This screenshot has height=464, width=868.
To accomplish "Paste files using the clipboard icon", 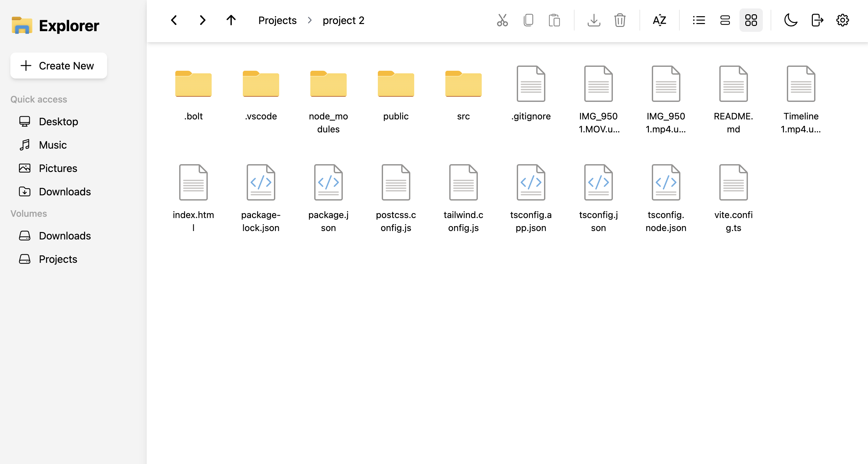I will point(554,20).
